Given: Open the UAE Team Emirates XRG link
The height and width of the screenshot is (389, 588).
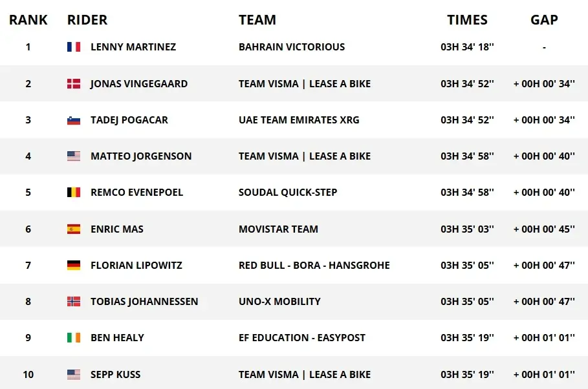Looking at the screenshot, I should coord(299,120).
